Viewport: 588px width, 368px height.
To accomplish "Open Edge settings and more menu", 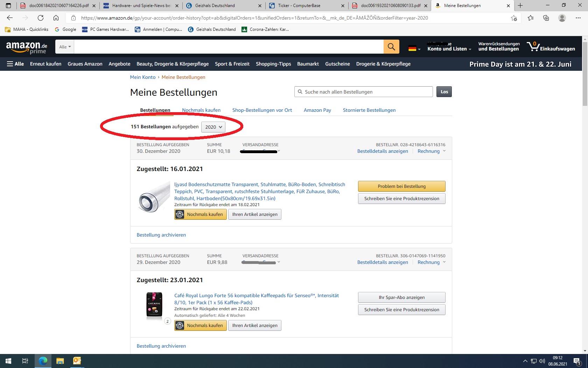I will [578, 18].
